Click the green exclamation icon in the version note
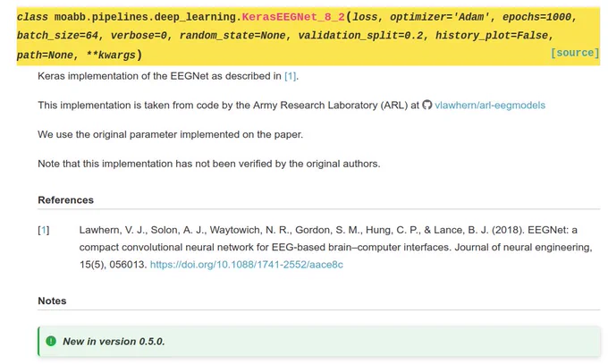608x364 pixels. pyautogui.click(x=51, y=341)
